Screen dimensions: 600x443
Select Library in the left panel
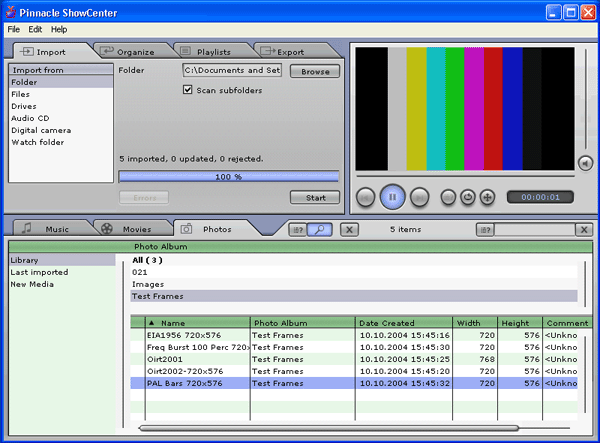pos(62,260)
